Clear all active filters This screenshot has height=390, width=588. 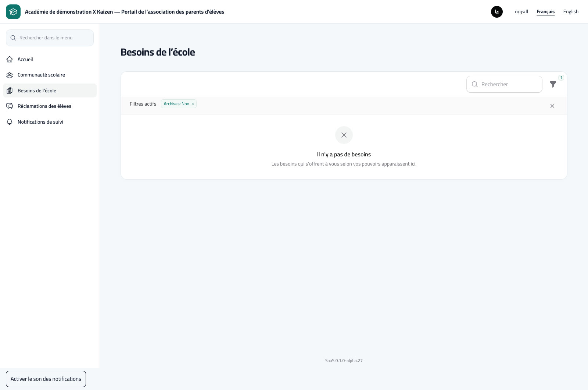tap(552, 106)
